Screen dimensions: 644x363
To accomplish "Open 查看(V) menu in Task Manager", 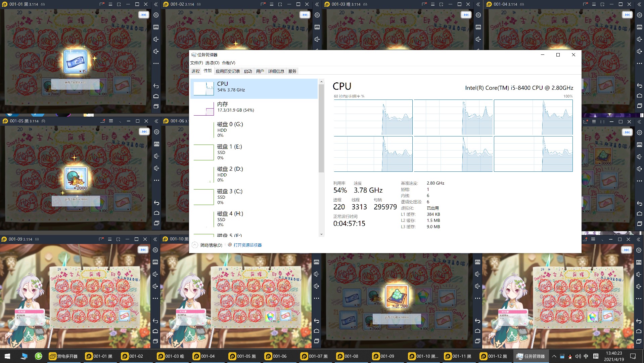I will (x=229, y=63).
